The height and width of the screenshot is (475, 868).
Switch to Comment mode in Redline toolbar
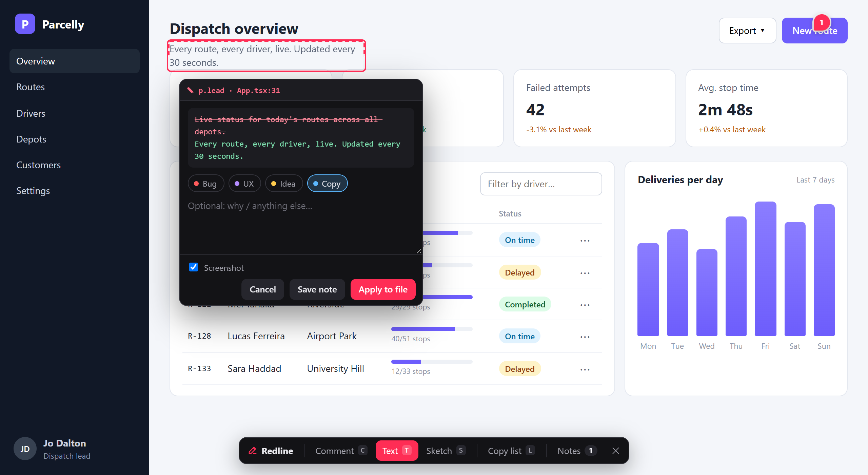click(x=341, y=451)
